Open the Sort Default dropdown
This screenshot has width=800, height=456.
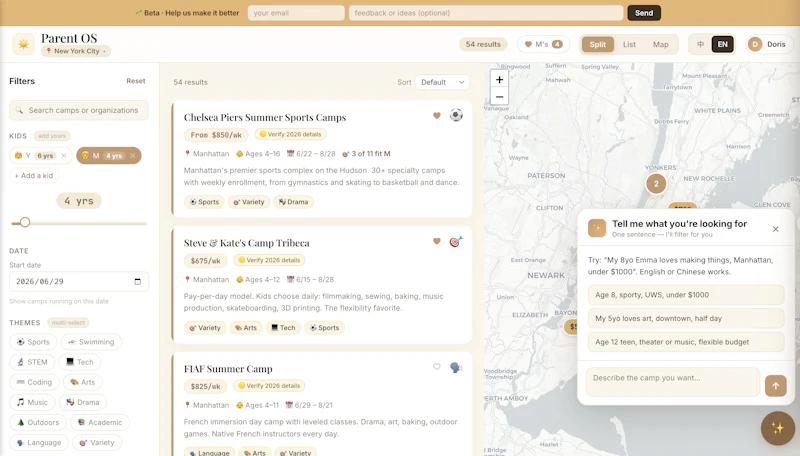pyautogui.click(x=442, y=82)
